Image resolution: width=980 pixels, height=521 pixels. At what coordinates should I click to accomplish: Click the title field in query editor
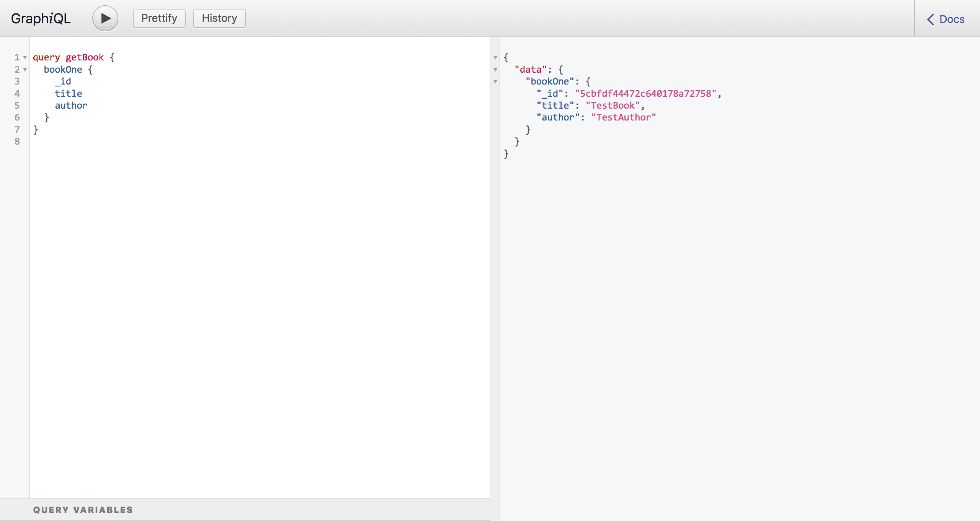click(x=68, y=94)
